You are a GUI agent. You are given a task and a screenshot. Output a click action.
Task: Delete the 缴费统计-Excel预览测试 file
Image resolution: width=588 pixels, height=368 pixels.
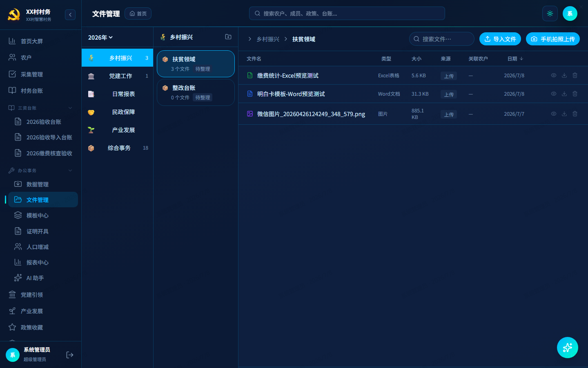point(575,75)
